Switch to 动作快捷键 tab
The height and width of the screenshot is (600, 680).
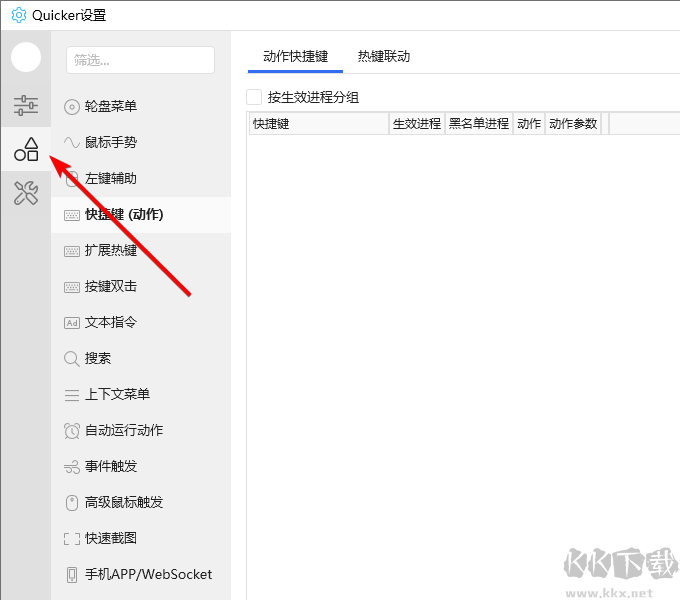click(295, 56)
